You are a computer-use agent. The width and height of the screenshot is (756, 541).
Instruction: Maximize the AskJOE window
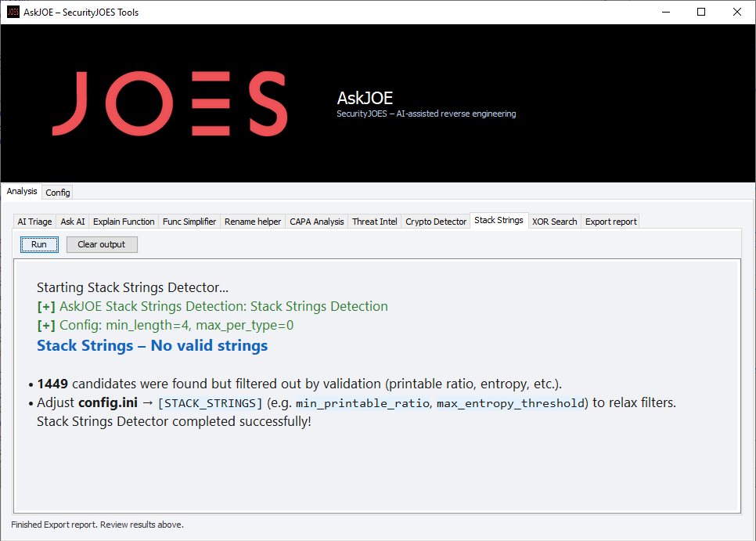[x=701, y=12]
